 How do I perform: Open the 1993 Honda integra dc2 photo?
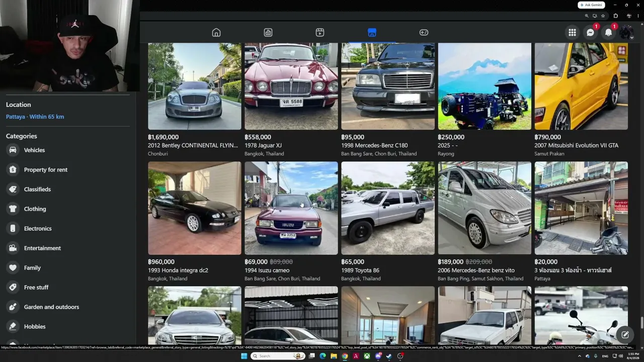[195, 208]
